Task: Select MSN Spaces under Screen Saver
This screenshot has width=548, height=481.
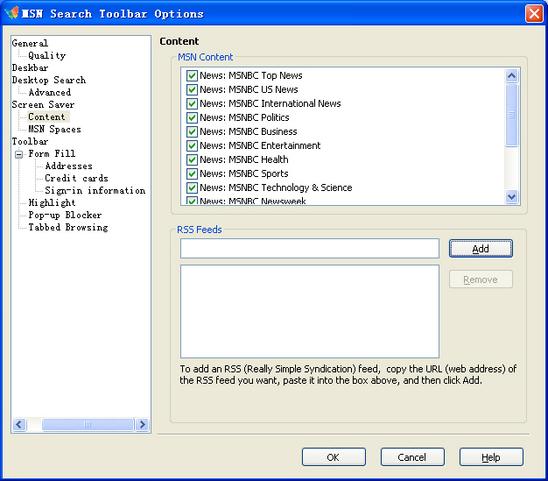Action: [55, 129]
